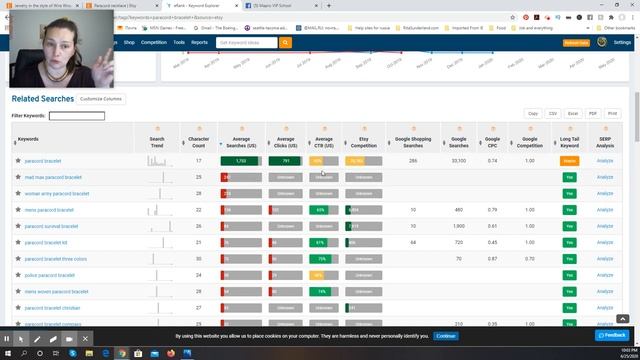Expand the bookmarks overflow arrow
The image size is (640, 360).
click(x=588, y=28)
